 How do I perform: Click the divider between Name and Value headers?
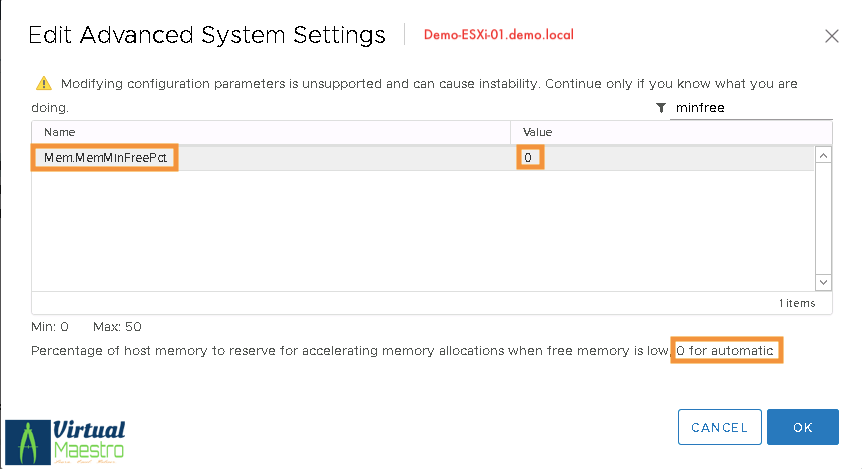511,132
